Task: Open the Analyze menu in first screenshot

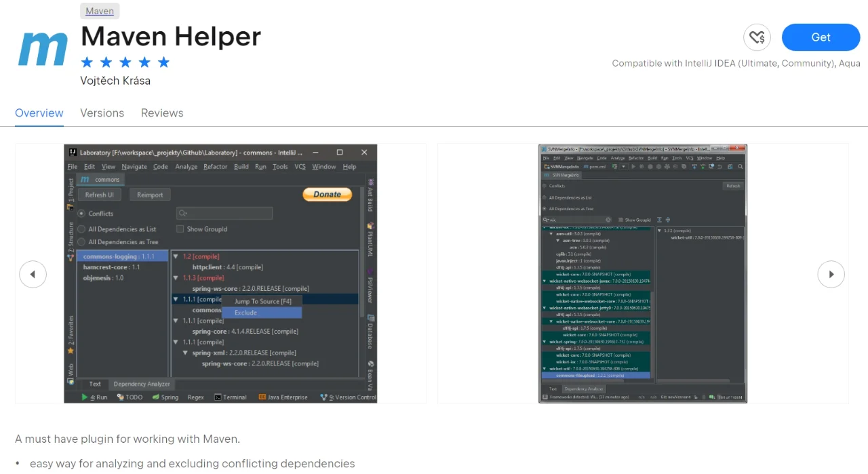Action: [186, 167]
